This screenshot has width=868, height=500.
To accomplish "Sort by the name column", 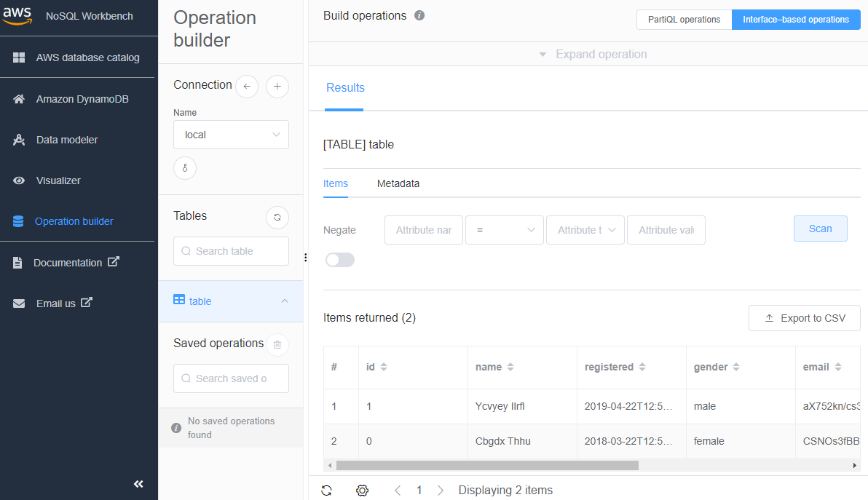I will click(510, 367).
